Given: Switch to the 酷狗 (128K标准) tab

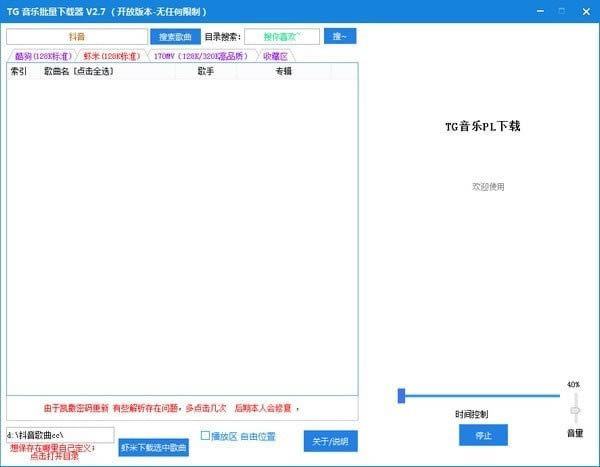Looking at the screenshot, I should [43, 56].
